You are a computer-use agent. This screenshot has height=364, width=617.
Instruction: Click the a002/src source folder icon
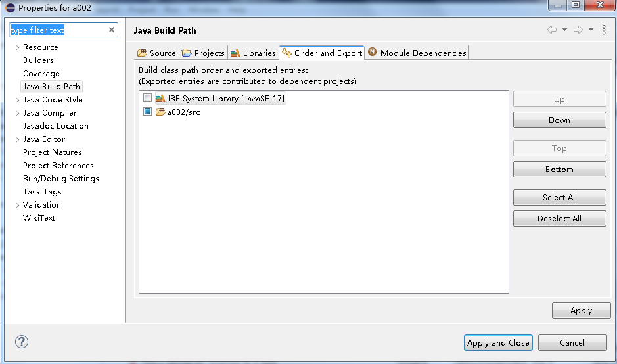pyautogui.click(x=160, y=112)
